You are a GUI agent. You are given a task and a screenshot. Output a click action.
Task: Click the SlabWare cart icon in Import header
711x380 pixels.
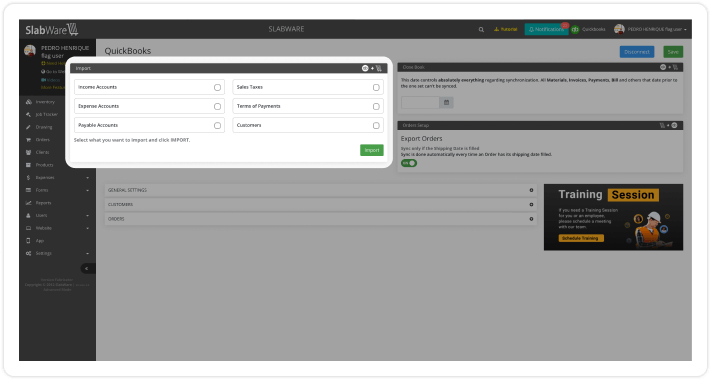(x=379, y=68)
